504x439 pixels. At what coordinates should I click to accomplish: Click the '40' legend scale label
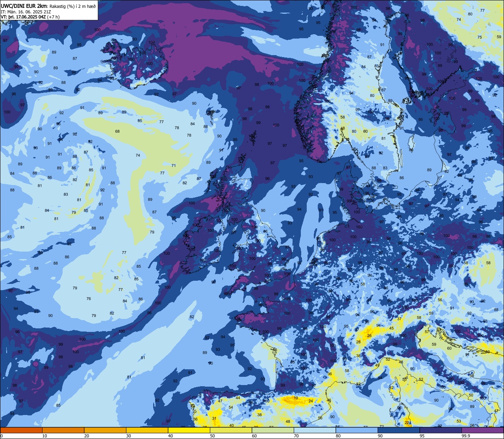coord(170,436)
